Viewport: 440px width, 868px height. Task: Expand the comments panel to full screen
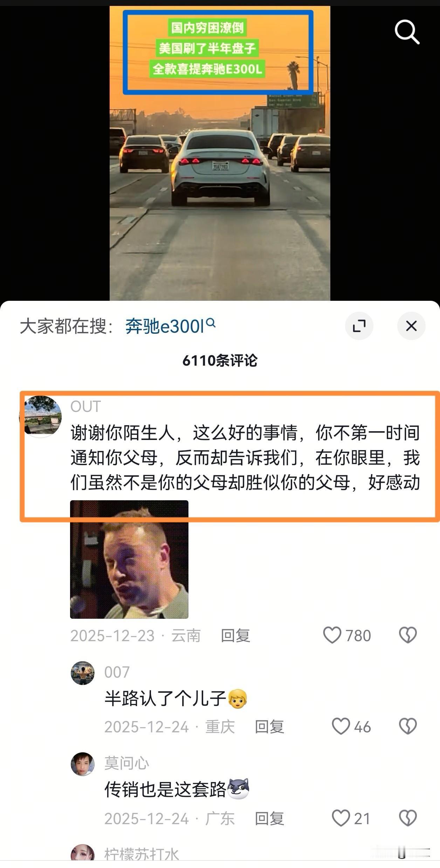pos(359,326)
